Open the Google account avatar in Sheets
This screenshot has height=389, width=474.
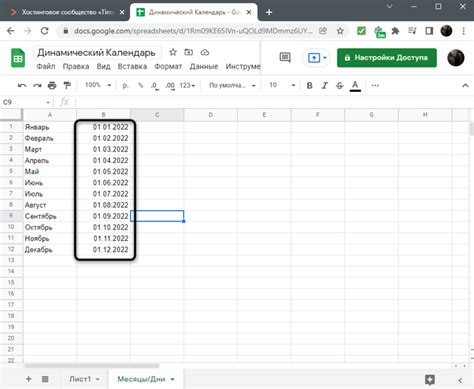(x=456, y=58)
